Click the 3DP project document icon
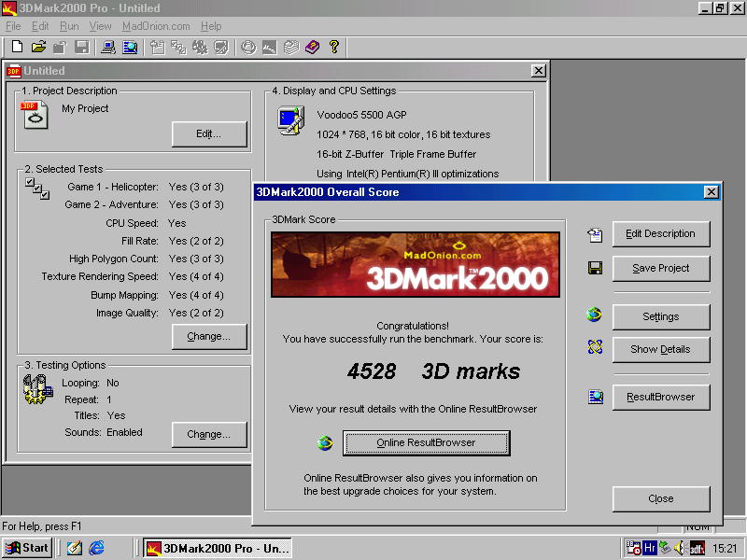The image size is (747, 560). coord(34,114)
